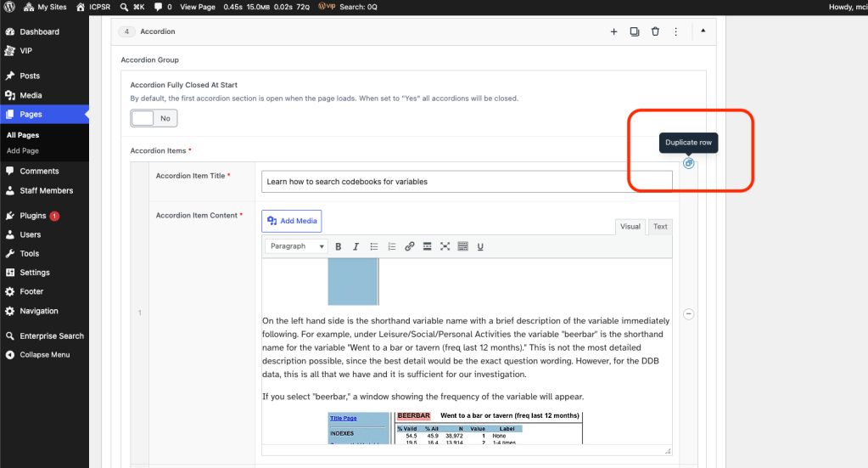Image resolution: width=868 pixels, height=468 pixels.
Task: Insert a bulleted list
Action: click(373, 246)
